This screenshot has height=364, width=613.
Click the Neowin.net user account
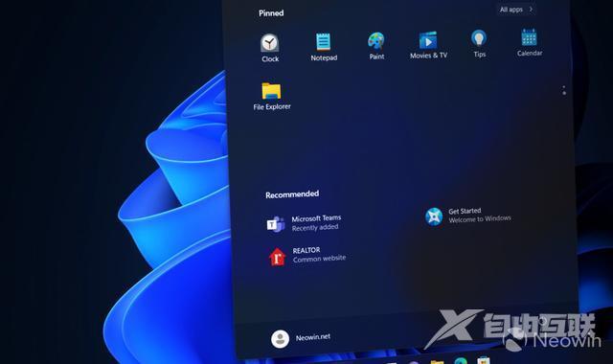[x=301, y=338]
